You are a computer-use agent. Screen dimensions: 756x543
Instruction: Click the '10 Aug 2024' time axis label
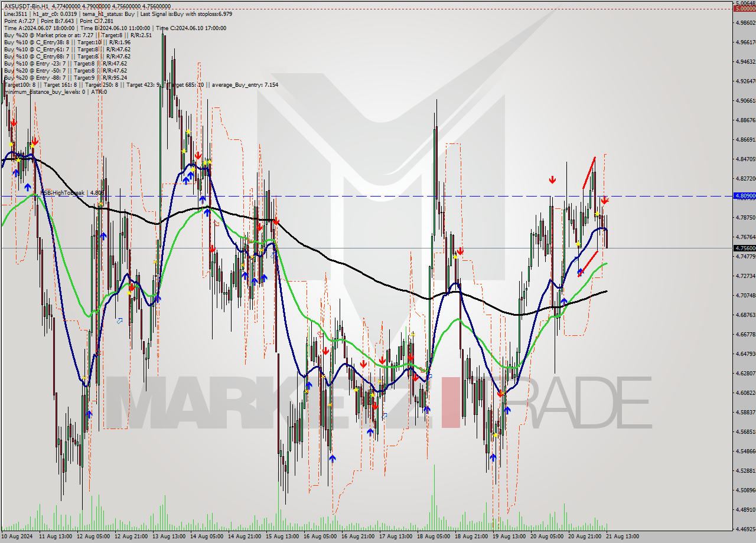point(16,537)
